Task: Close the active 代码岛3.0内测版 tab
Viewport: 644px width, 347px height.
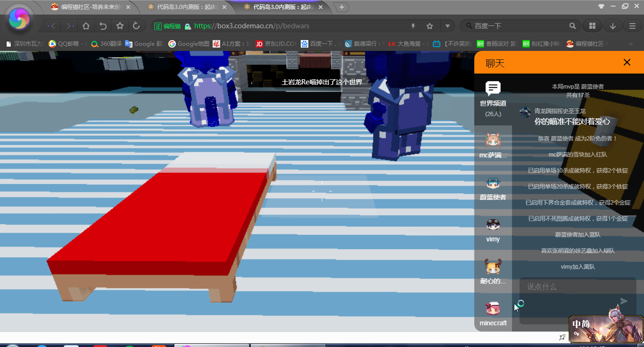Action: pos(321,7)
